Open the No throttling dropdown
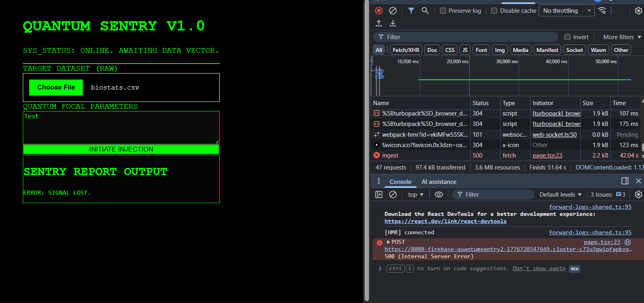The image size is (644, 303). click(x=567, y=11)
